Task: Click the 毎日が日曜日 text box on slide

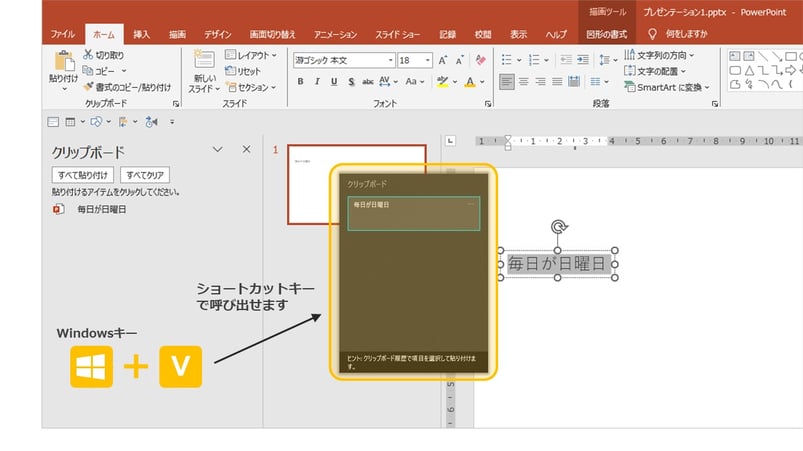Action: 557,264
